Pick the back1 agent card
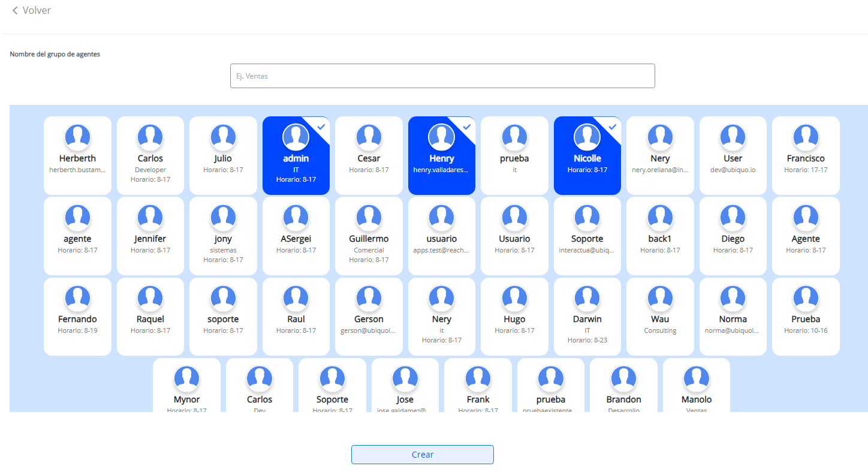Viewport: 868px width, 472px height. pyautogui.click(x=660, y=236)
